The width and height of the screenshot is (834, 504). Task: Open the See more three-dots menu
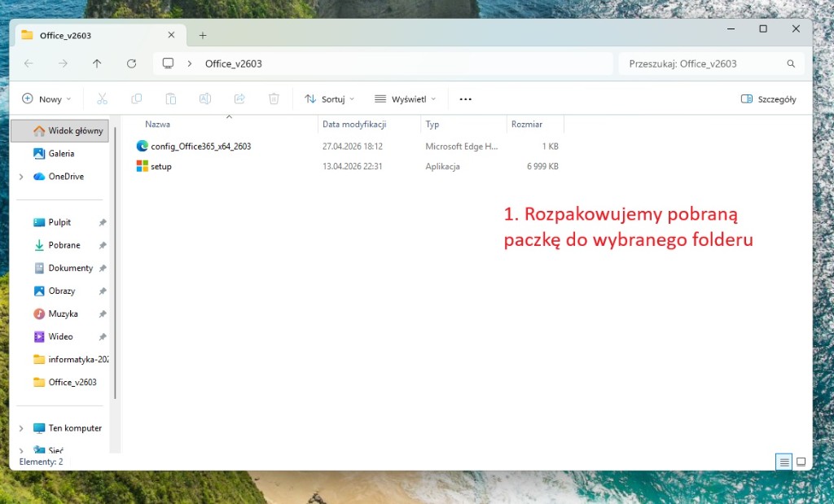(x=465, y=99)
